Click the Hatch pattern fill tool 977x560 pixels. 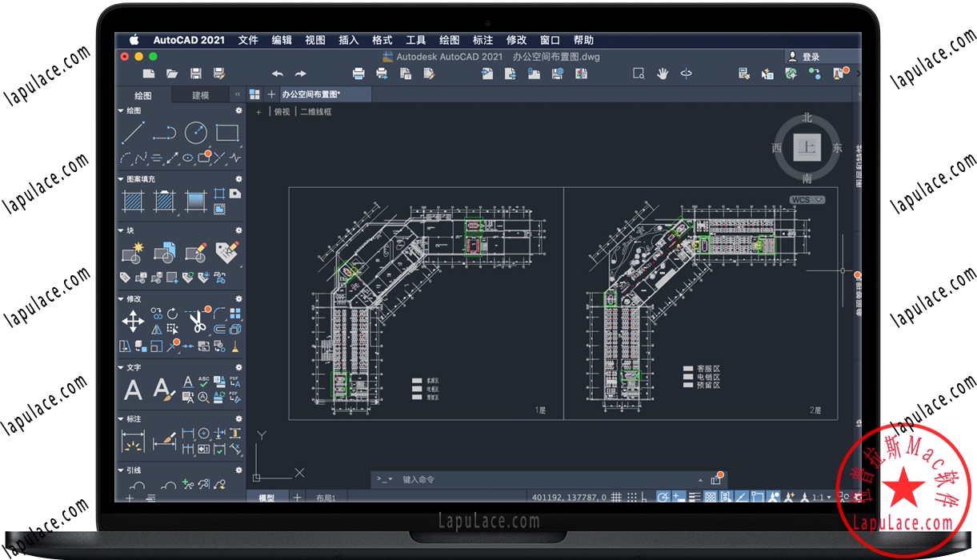tap(133, 201)
